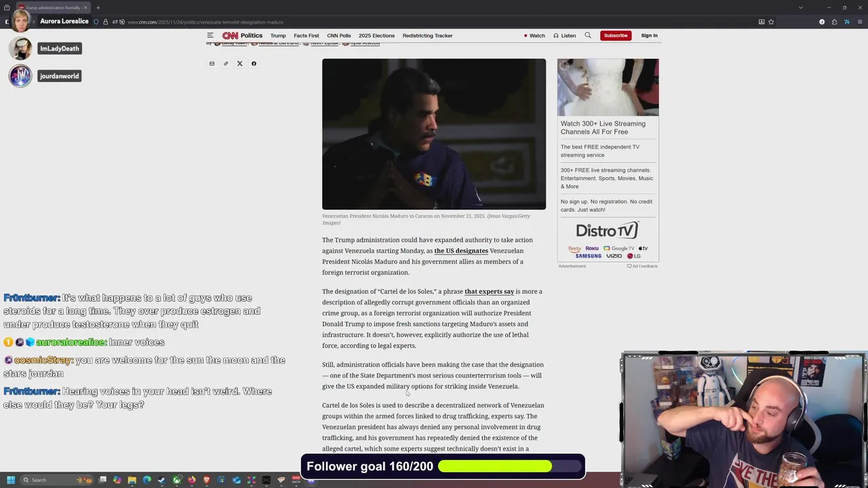The height and width of the screenshot is (488, 868).
Task: Click jourdanworld participant avatar
Action: [20, 76]
